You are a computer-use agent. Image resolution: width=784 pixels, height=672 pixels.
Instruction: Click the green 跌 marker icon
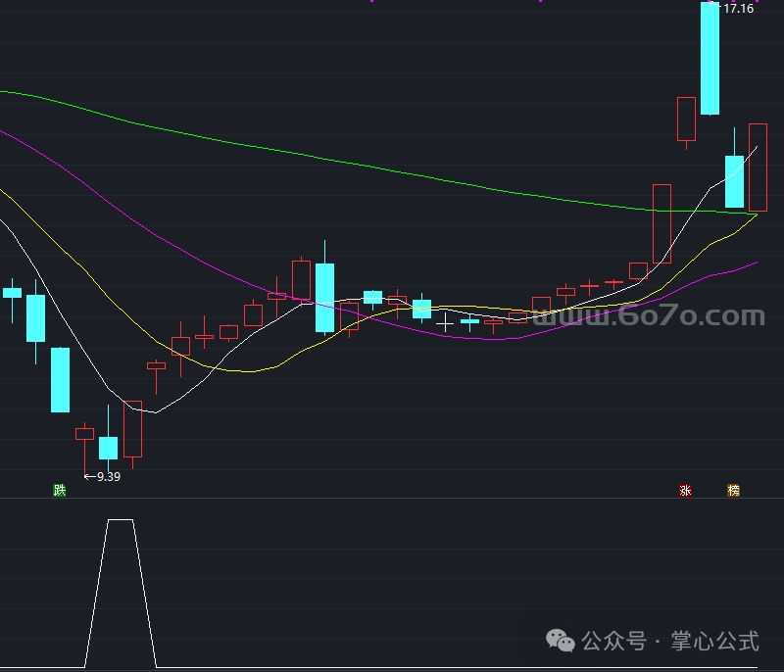[60, 490]
